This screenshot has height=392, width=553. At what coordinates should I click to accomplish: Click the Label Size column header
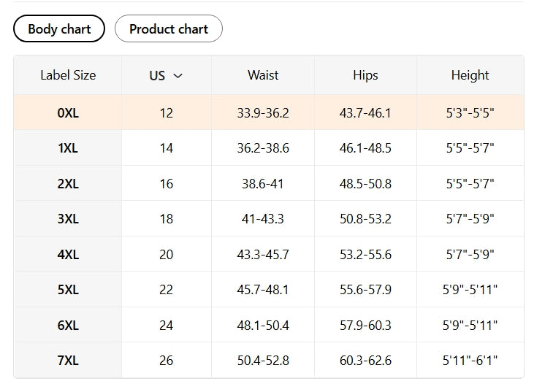[x=68, y=75]
